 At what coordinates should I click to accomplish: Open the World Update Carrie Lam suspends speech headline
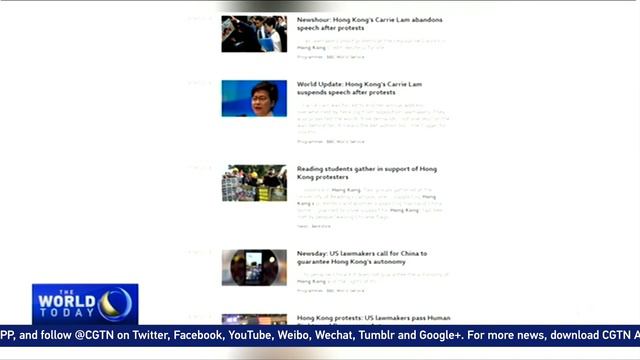pyautogui.click(x=359, y=88)
